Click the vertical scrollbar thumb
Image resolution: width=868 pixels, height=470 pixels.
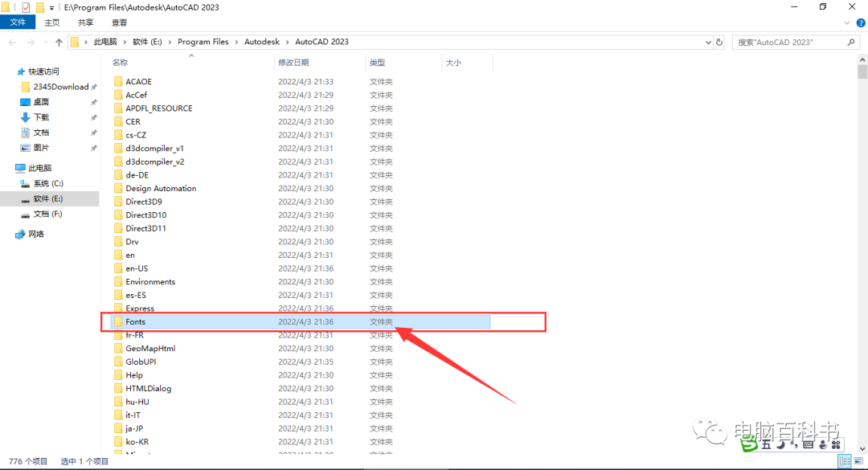pyautogui.click(x=862, y=72)
